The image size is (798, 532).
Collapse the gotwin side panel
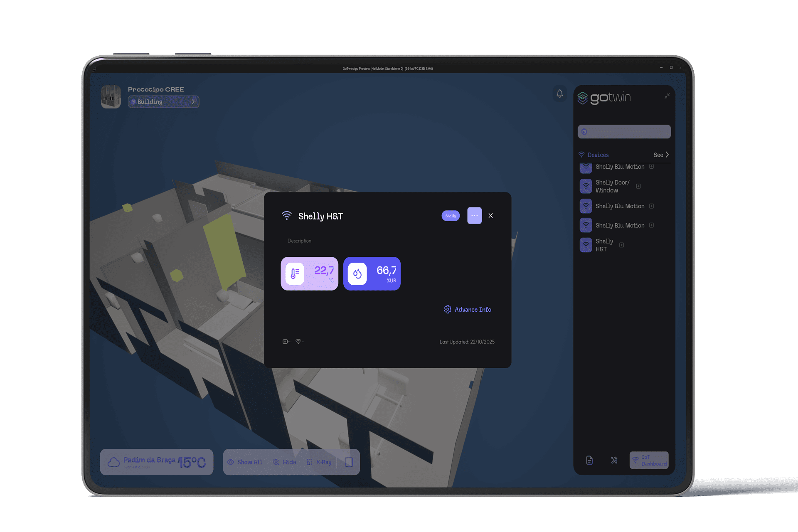click(x=667, y=96)
